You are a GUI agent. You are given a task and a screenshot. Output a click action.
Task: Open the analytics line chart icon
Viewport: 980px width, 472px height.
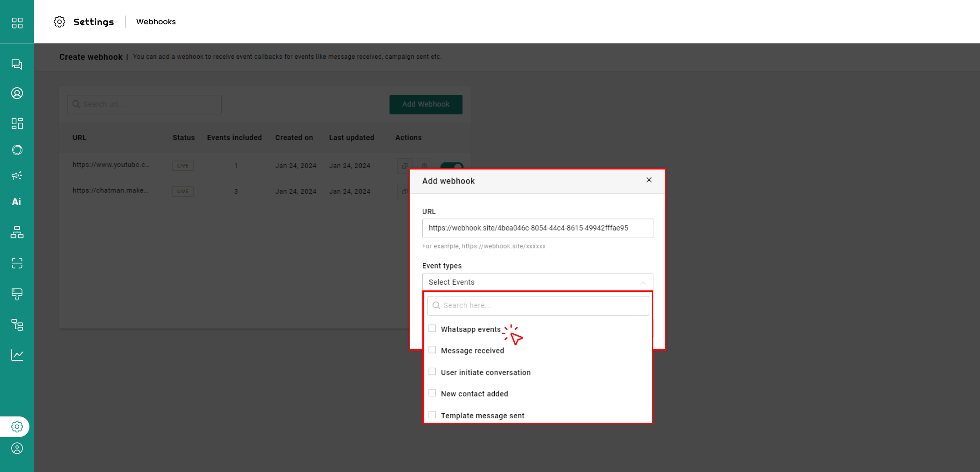click(17, 355)
